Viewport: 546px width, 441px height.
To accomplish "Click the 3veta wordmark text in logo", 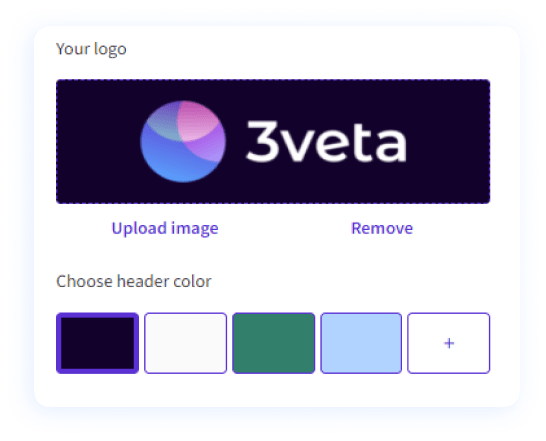I will (x=326, y=141).
